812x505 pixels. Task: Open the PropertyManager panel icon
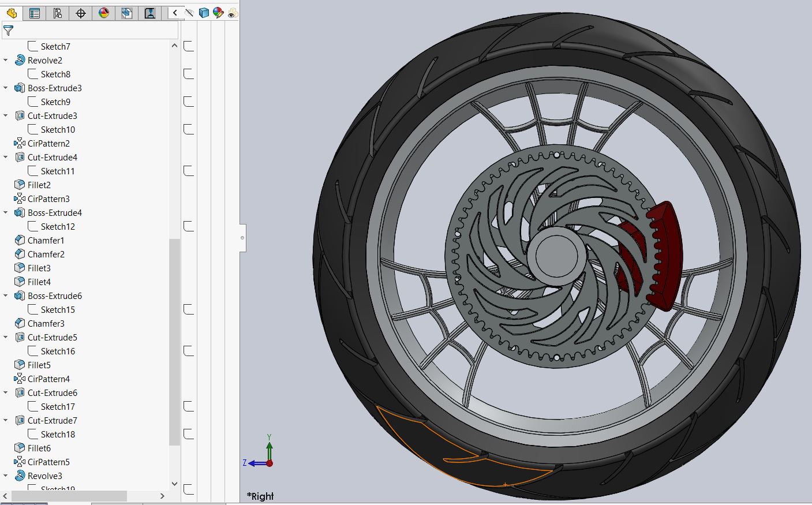[34, 13]
